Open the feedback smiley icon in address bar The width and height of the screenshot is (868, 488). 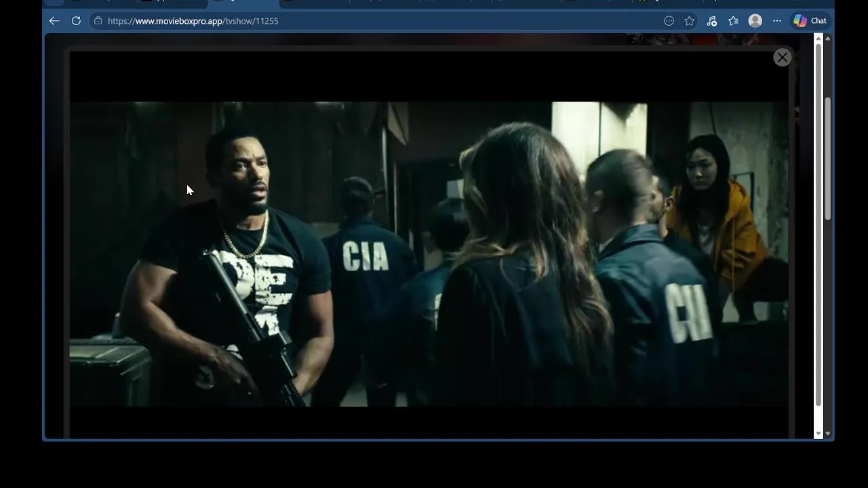(669, 21)
